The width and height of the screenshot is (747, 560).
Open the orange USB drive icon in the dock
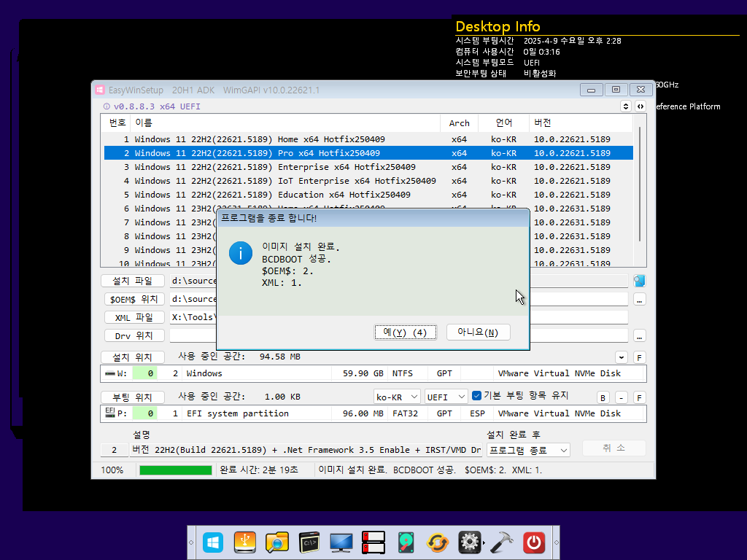(245, 542)
